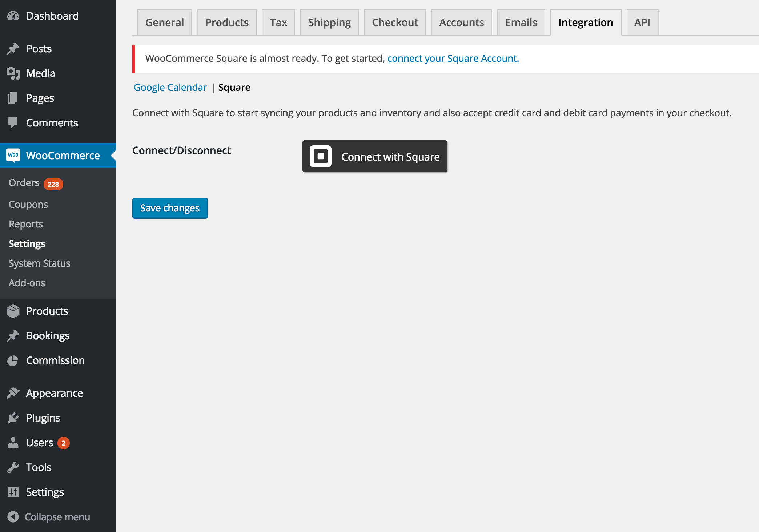Click connect your Square Account link

[x=453, y=58]
